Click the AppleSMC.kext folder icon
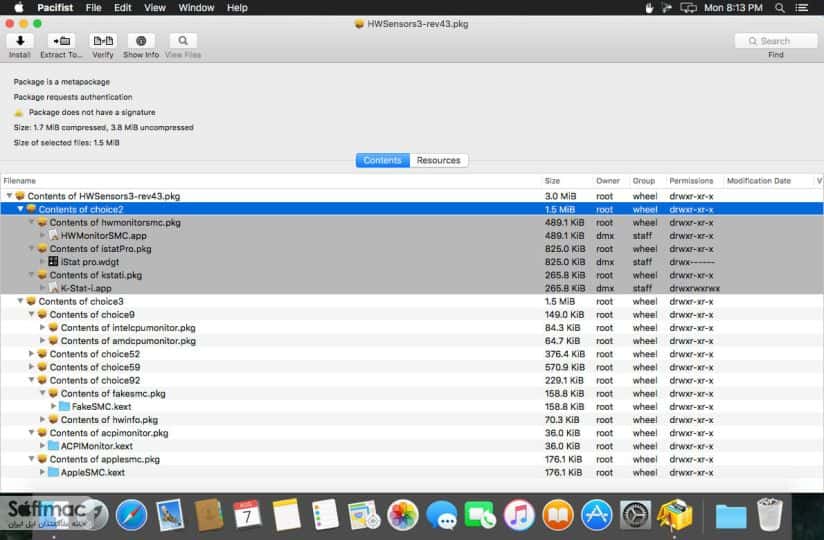 tap(53, 472)
